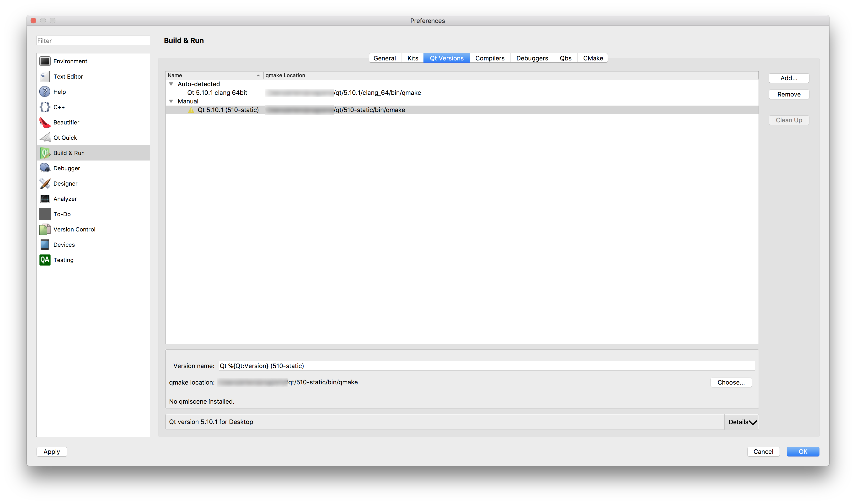Image resolution: width=856 pixels, height=504 pixels.
Task: Select the Version Control label
Action: [x=74, y=229]
